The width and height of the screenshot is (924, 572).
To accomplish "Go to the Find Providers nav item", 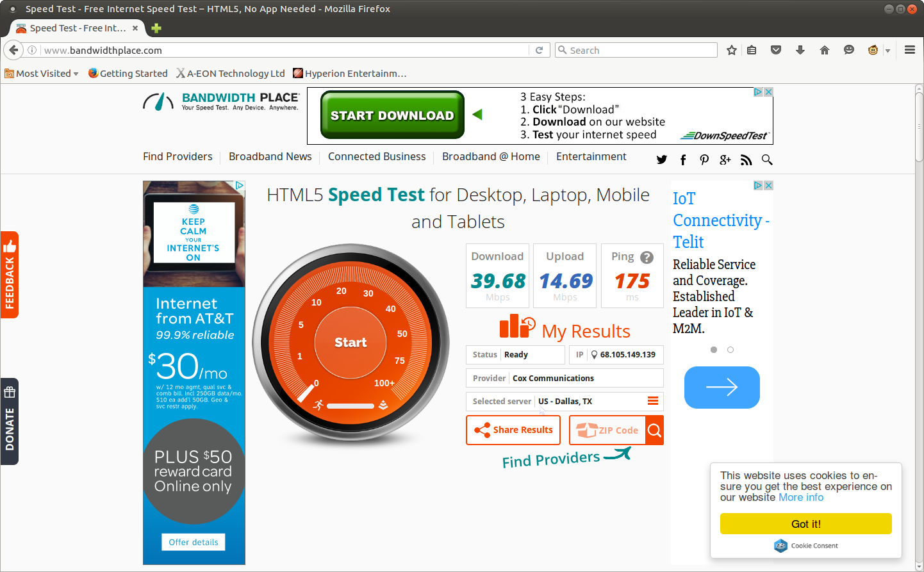I will click(x=177, y=157).
